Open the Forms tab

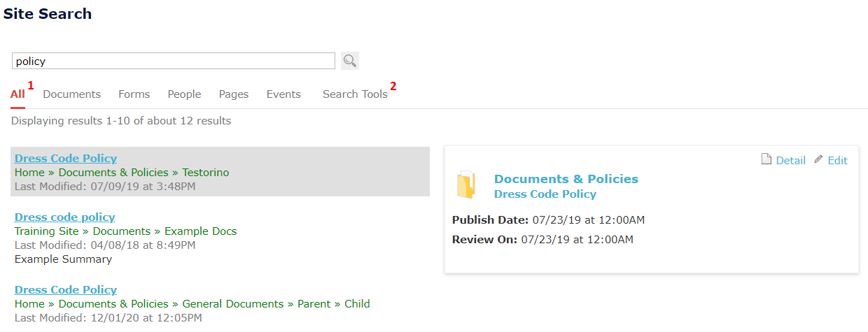coord(134,94)
